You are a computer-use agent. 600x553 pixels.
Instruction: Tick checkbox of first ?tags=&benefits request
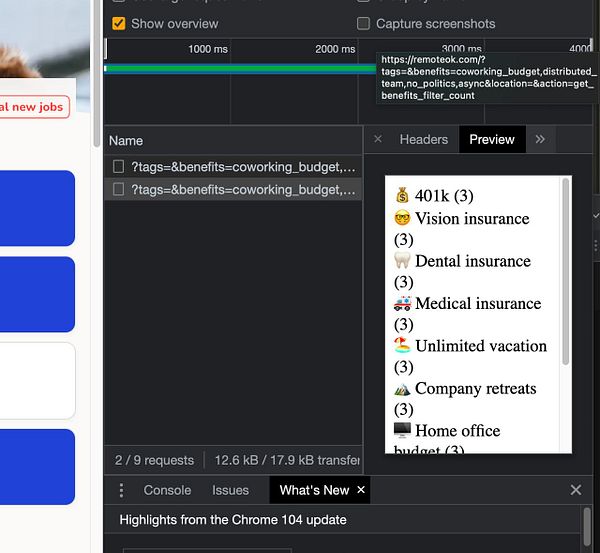pyautogui.click(x=118, y=167)
